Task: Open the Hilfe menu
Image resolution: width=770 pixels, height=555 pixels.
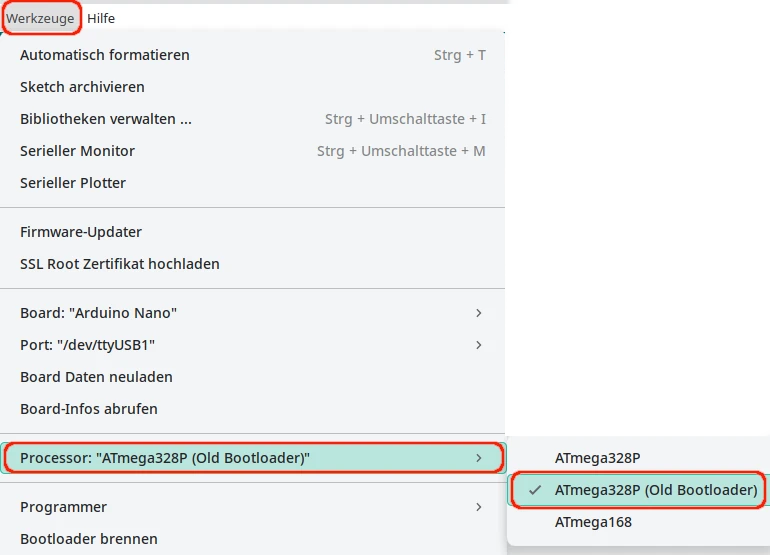Action: [101, 18]
